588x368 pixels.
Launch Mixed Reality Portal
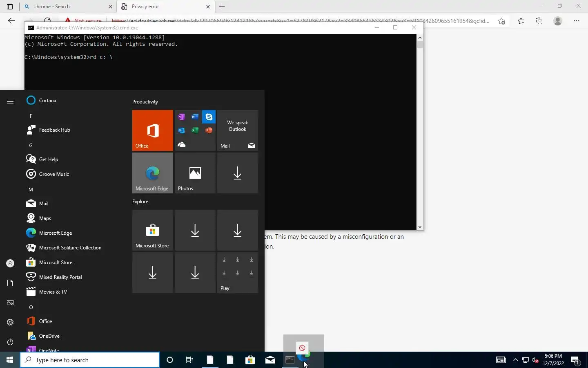73,277
